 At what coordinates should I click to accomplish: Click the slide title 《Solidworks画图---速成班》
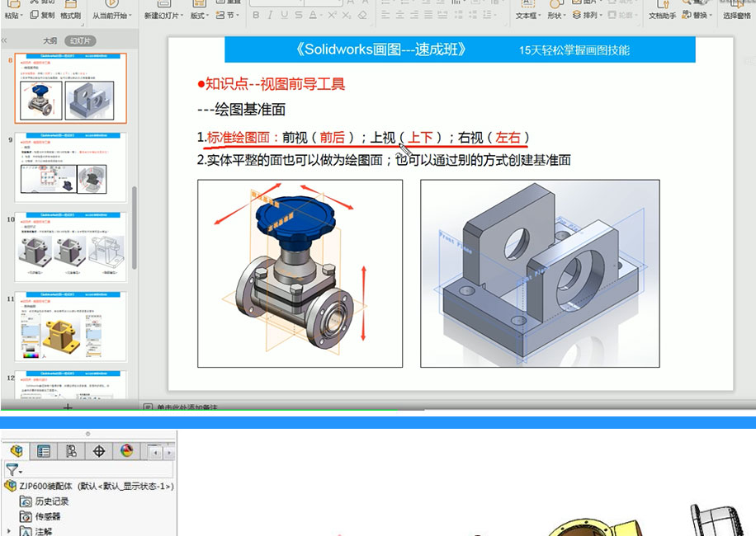(x=380, y=49)
